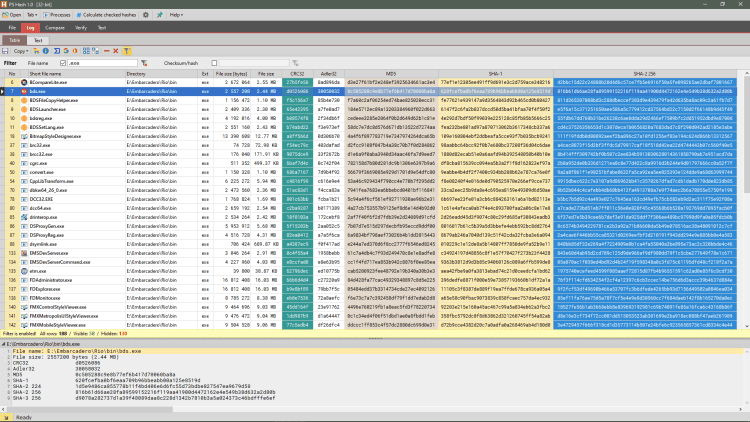Image resolution: width=750 pixels, height=422 pixels.
Task: Click the table scroll-down arrow
Action: coord(747,326)
